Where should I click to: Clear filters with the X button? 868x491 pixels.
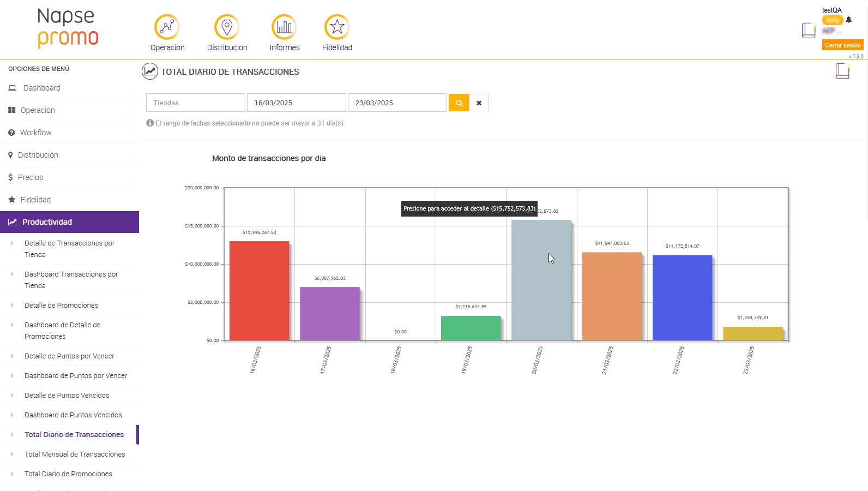[x=479, y=103]
